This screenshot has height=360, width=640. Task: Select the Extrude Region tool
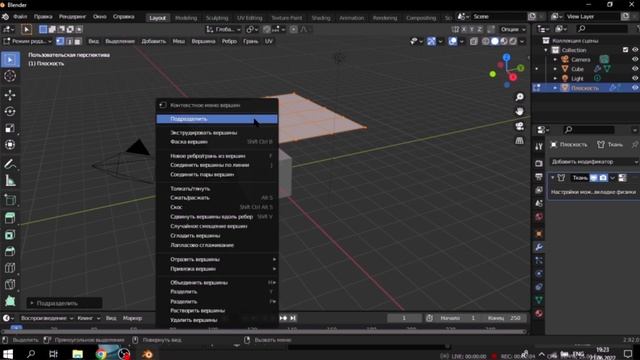click(x=10, y=218)
